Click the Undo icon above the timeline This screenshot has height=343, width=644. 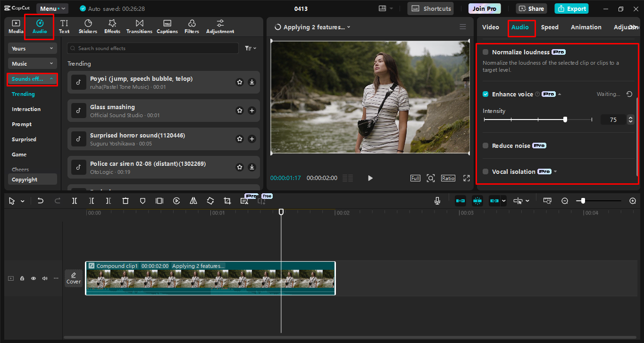pos(40,200)
